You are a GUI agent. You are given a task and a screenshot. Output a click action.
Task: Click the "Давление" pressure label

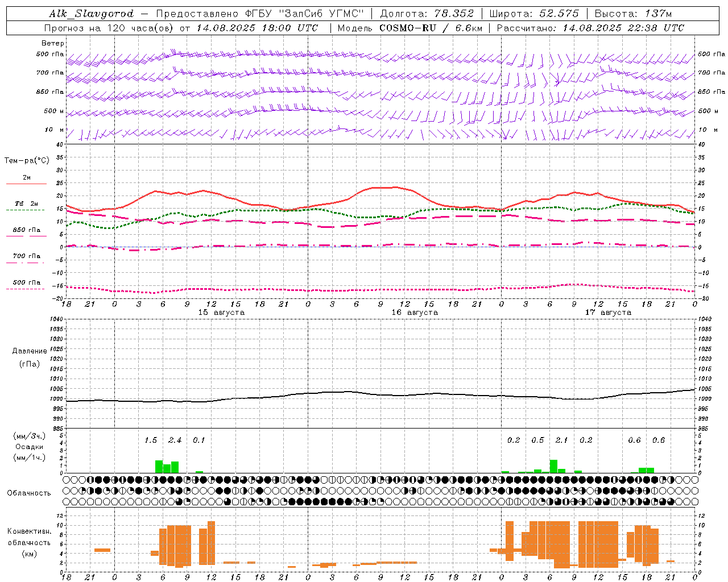click(x=30, y=351)
